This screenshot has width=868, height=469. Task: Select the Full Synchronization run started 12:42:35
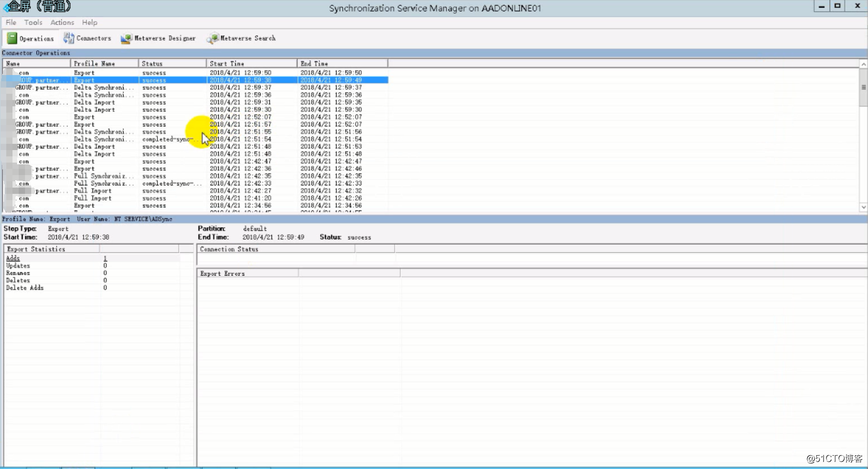(x=195, y=176)
